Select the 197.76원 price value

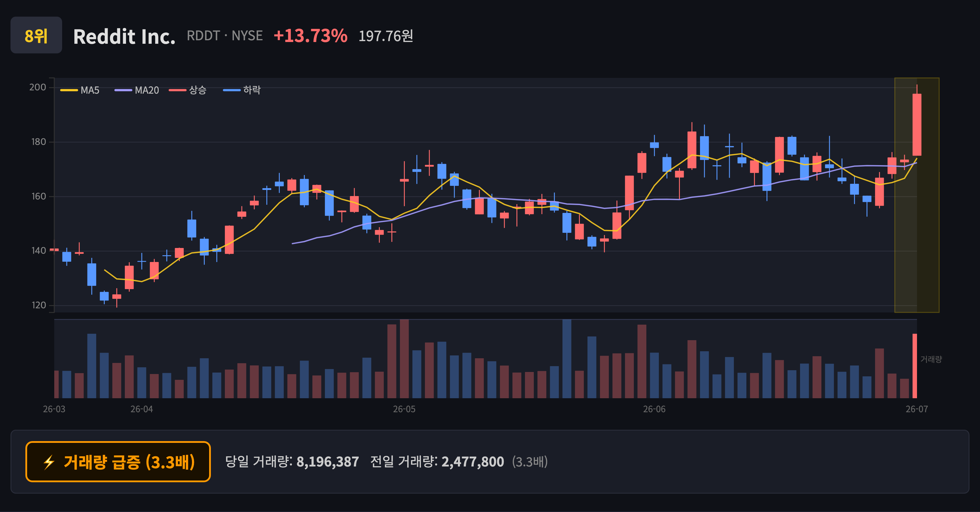pyautogui.click(x=386, y=36)
